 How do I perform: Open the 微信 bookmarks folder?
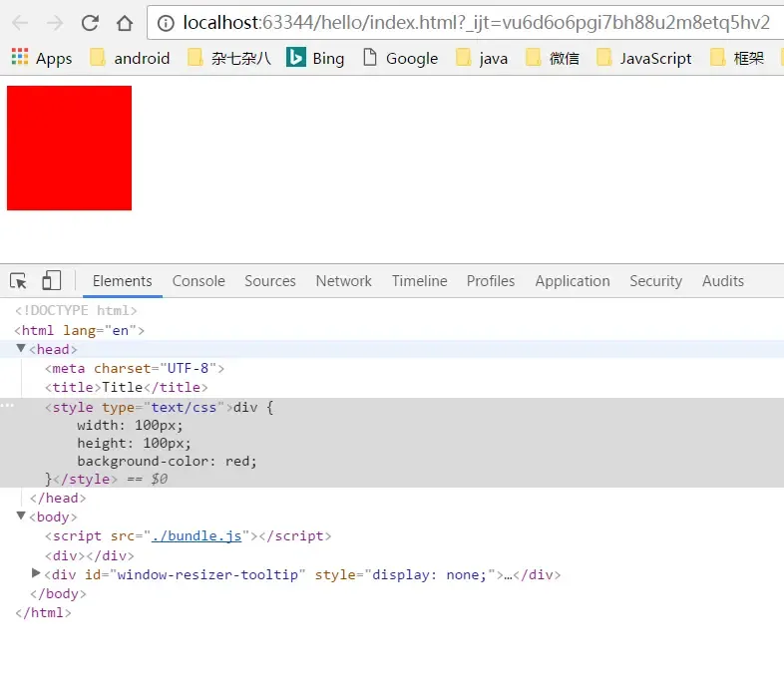pos(552,58)
